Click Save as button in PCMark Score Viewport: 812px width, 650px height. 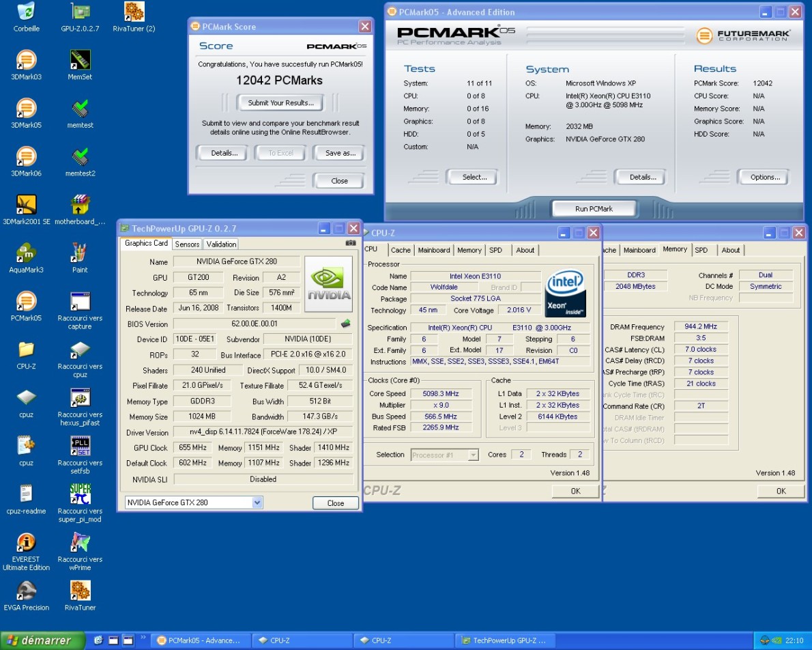point(340,153)
